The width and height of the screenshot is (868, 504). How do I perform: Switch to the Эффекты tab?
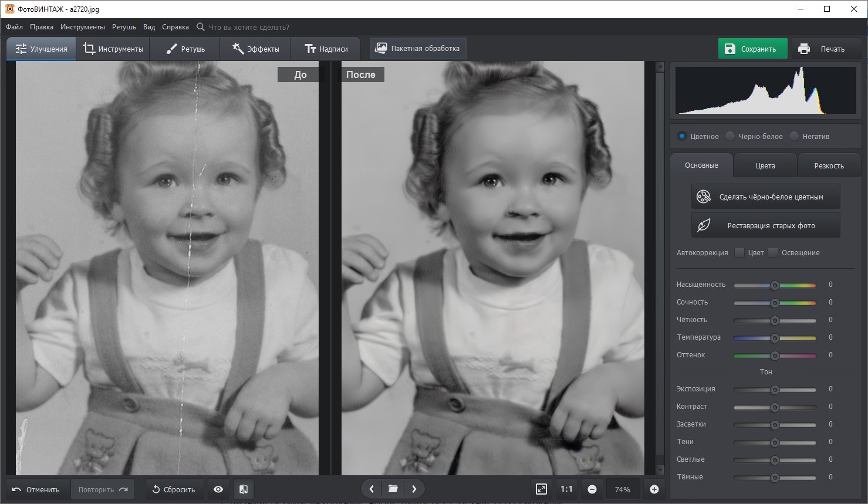[255, 49]
